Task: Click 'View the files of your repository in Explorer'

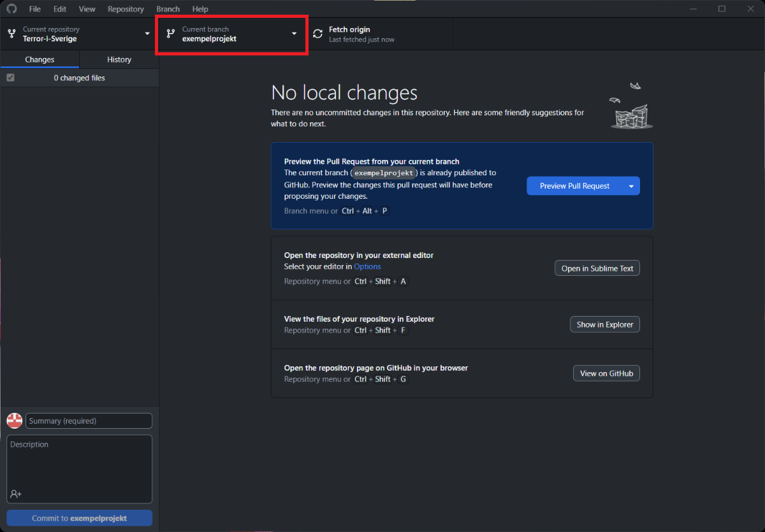Action: [x=359, y=319]
